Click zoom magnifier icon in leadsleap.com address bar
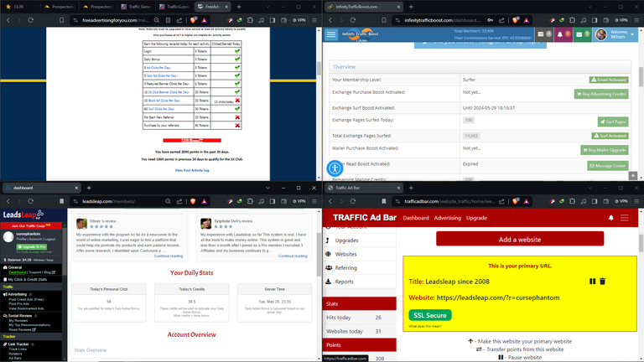 [168, 201]
